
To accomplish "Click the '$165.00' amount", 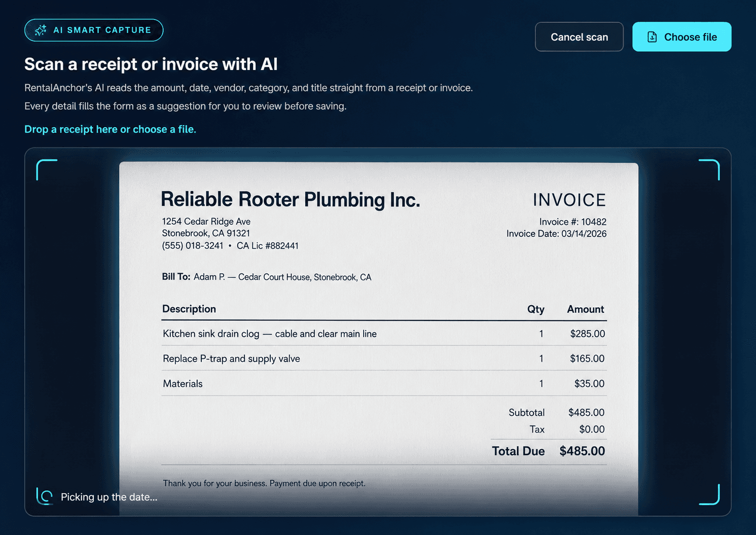I will pos(587,359).
